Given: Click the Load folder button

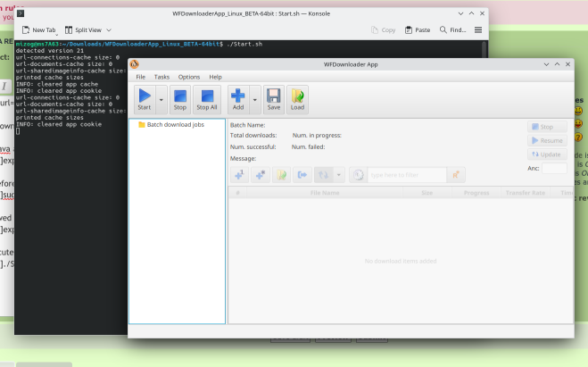Looking at the screenshot, I should (x=297, y=99).
